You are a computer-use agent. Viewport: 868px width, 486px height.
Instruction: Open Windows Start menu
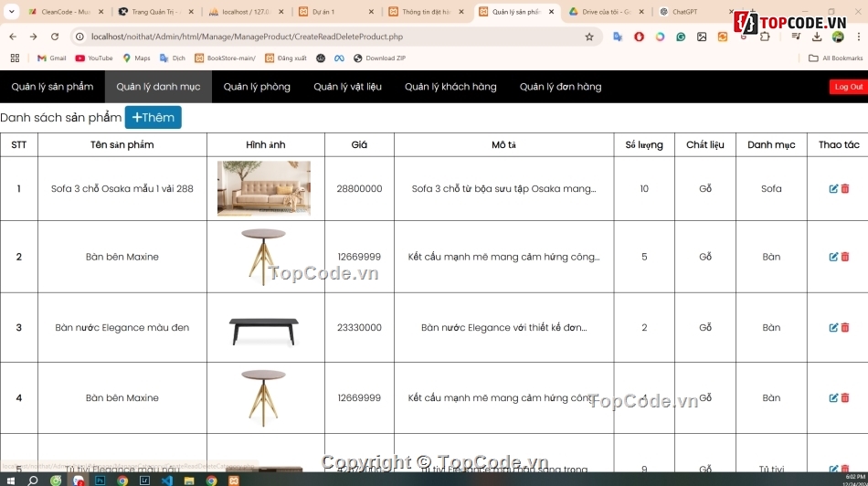(11, 480)
